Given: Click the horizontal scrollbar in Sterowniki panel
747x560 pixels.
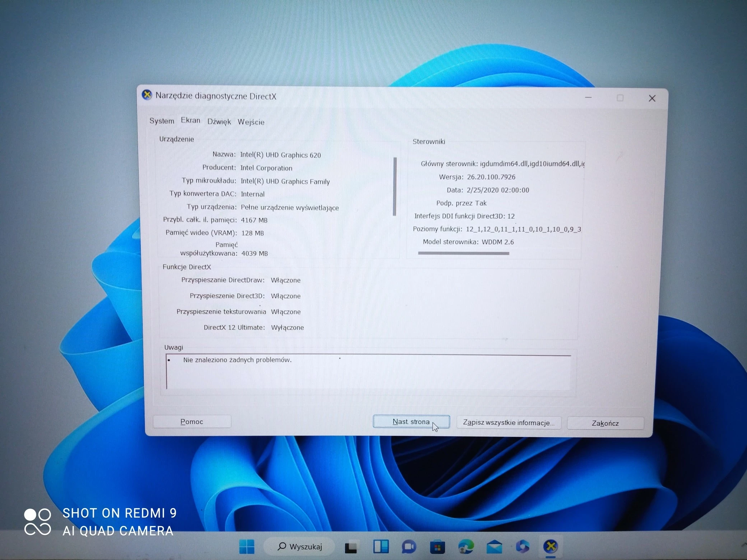Looking at the screenshot, I should tap(464, 253).
